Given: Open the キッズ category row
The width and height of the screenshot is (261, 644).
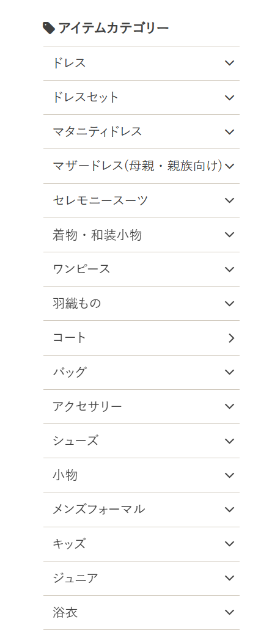Looking at the screenshot, I should pyautogui.click(x=141, y=544).
